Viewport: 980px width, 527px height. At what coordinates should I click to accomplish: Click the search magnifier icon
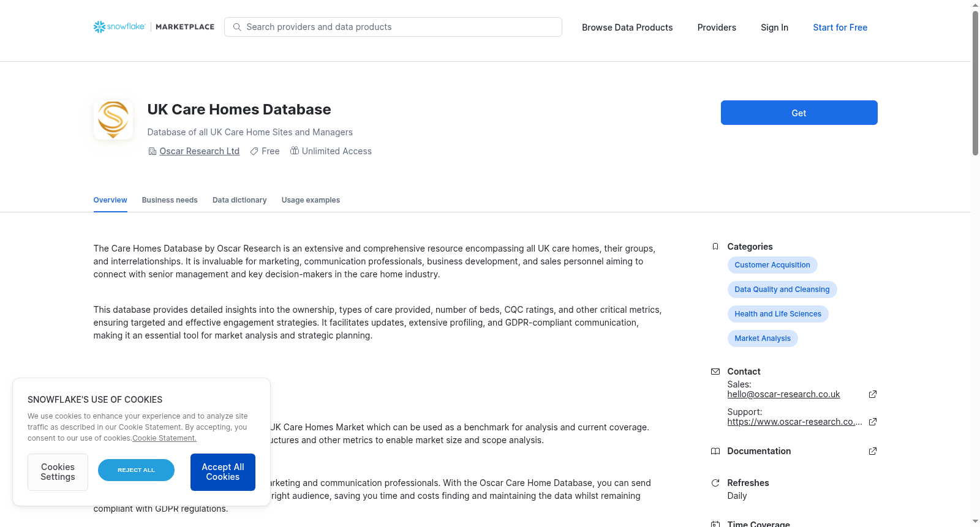[237, 27]
